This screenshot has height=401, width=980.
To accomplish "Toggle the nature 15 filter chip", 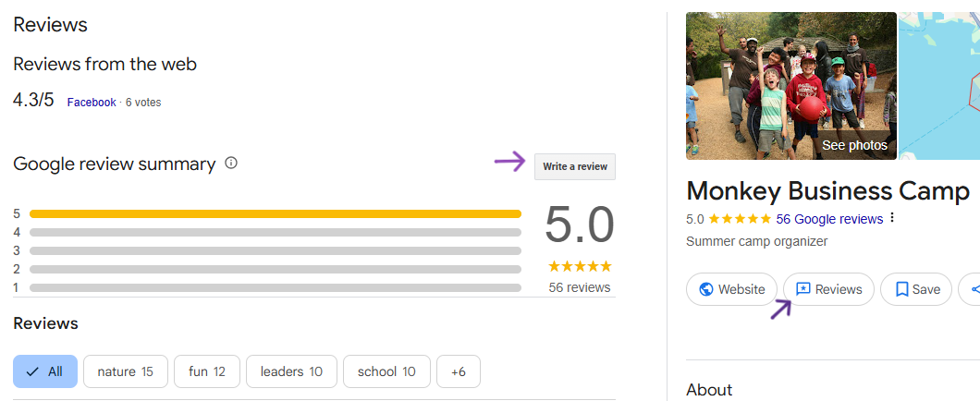I will (125, 371).
